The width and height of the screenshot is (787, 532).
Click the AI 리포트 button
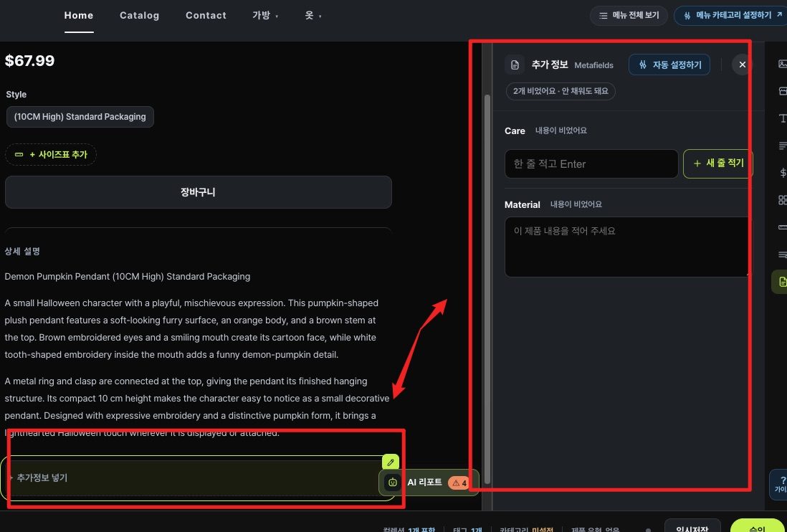429,483
